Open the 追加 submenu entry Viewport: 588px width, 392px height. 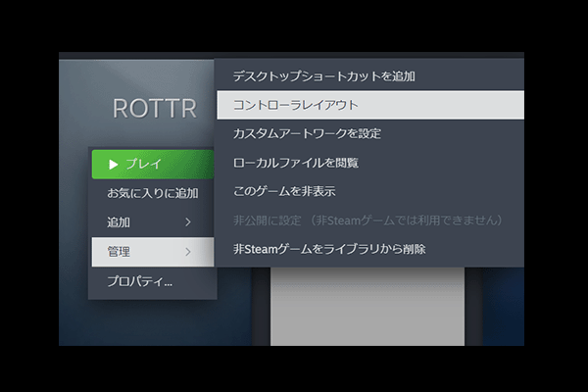click(x=153, y=222)
